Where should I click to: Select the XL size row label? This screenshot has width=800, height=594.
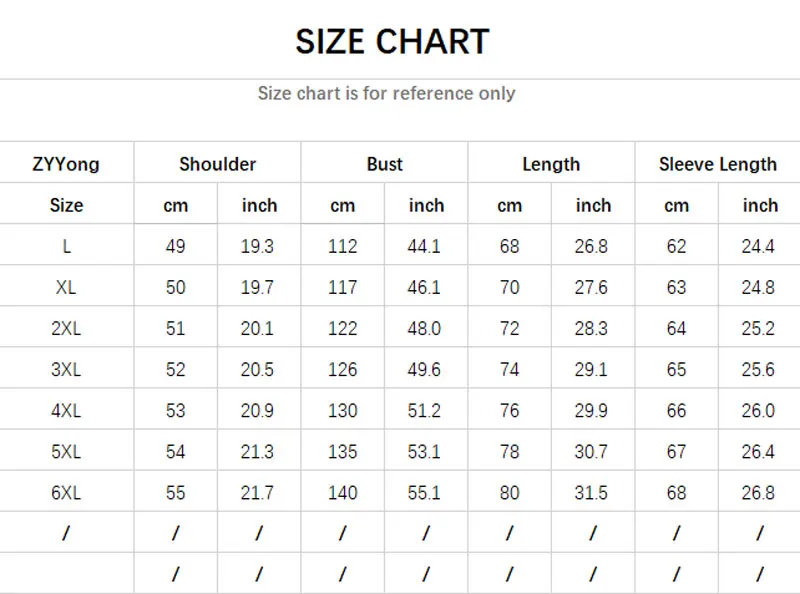pos(66,287)
